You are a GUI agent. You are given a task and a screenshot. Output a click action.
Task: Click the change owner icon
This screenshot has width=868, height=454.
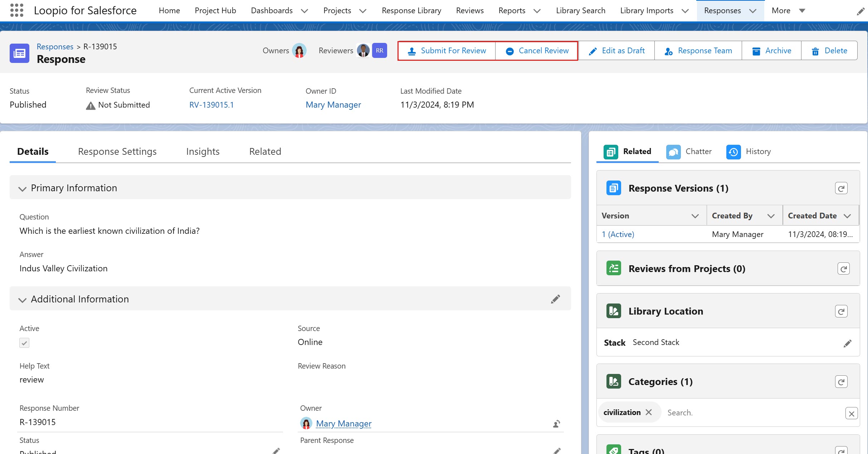(556, 424)
